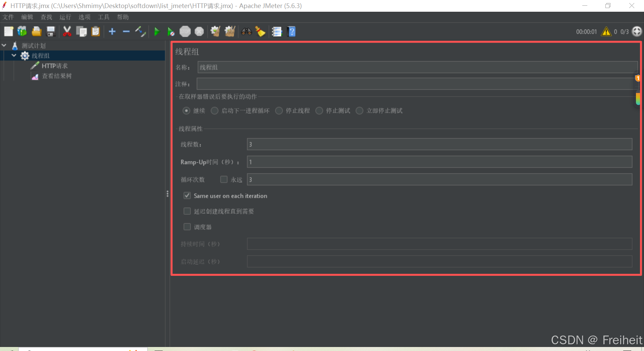Enable 延迟创建线程直到需要 checkbox
The width and height of the screenshot is (644, 351).
(x=187, y=211)
